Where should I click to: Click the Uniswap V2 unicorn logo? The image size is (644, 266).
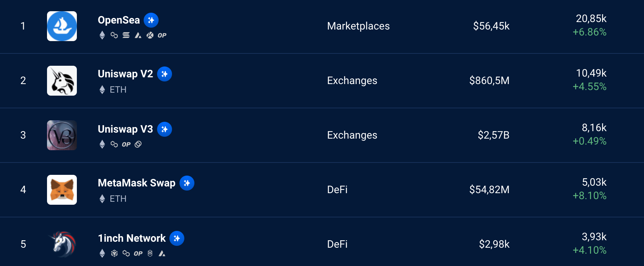tap(62, 81)
